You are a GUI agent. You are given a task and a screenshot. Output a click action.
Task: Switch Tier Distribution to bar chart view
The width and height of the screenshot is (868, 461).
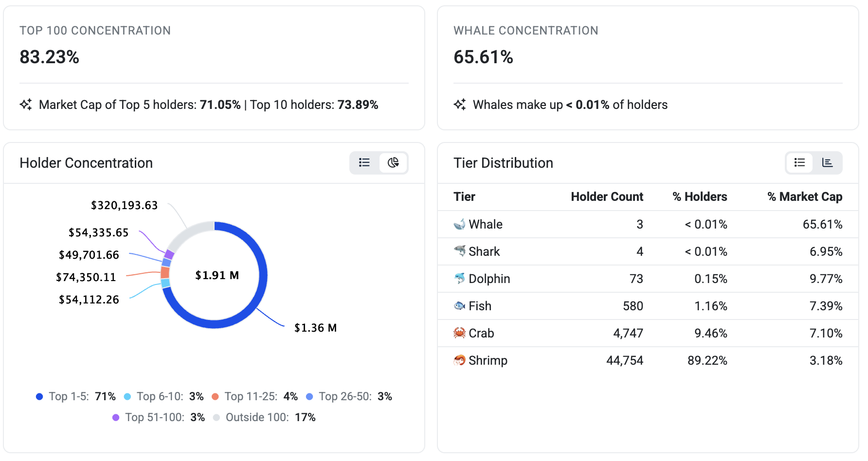coord(827,162)
